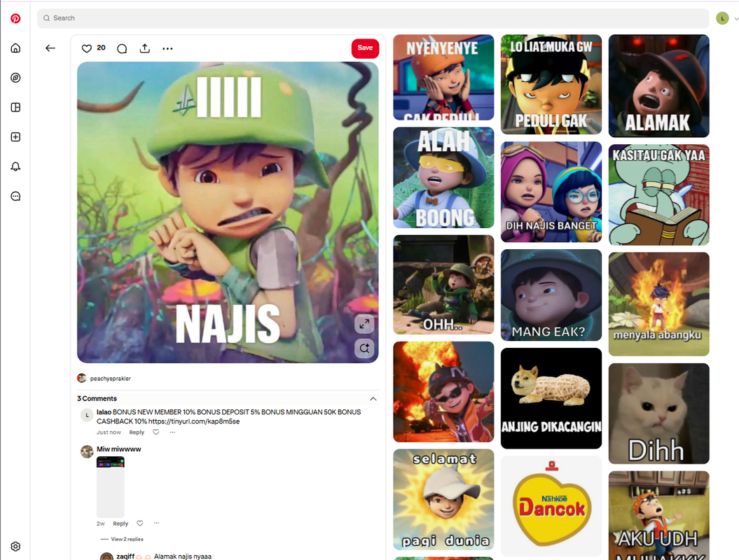Open boards icon in the sidebar
Image resolution: width=739 pixels, height=560 pixels.
[15, 107]
